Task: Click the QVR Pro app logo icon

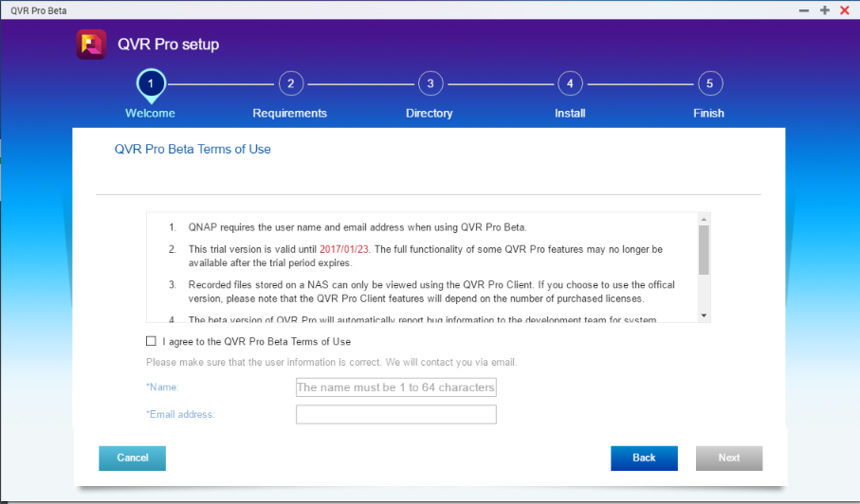Action: [x=91, y=45]
